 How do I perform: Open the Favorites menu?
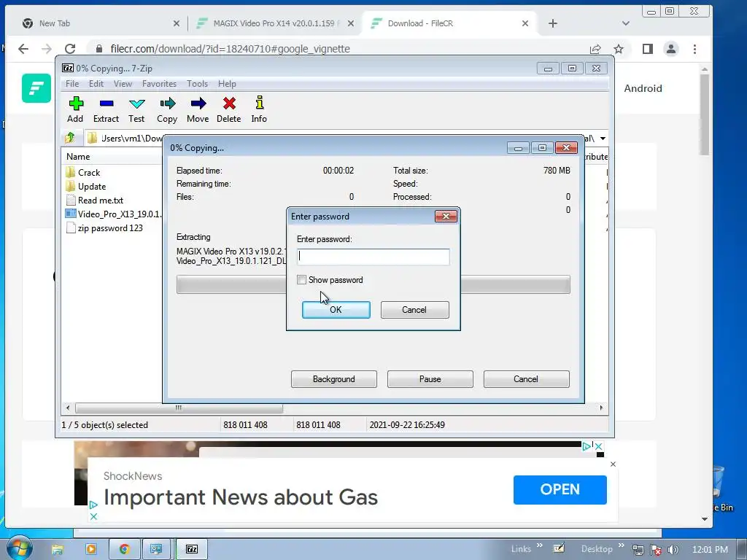(159, 84)
